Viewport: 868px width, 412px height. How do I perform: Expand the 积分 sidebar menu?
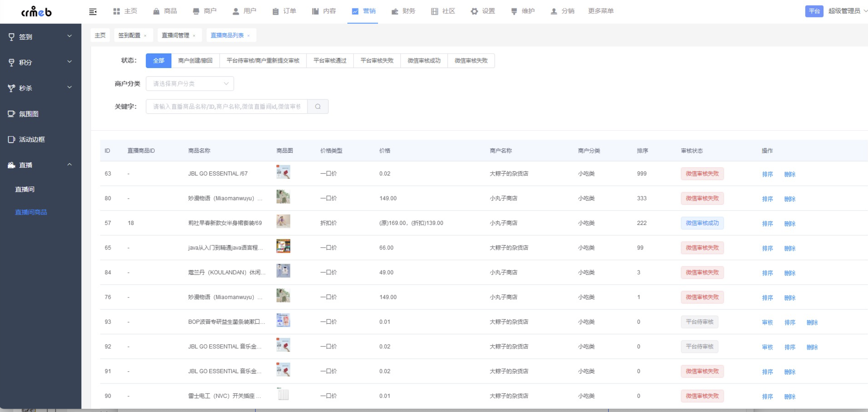click(69, 62)
